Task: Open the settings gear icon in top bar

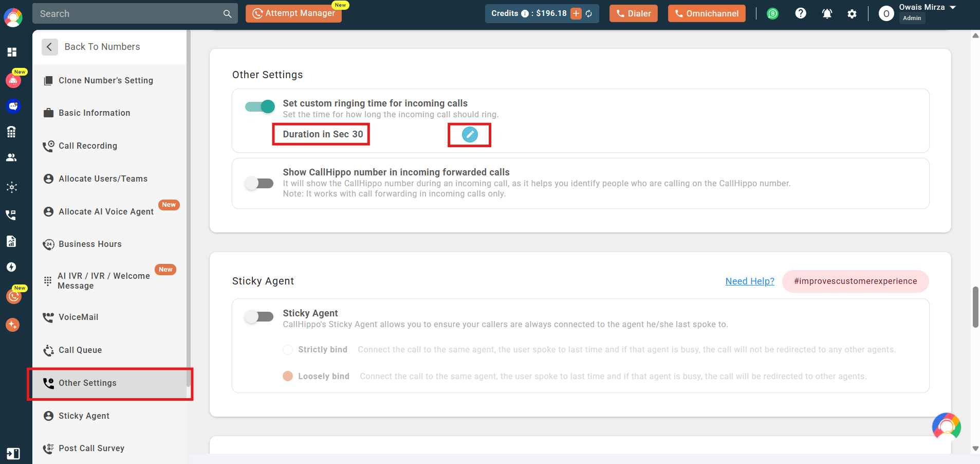Action: tap(852, 14)
